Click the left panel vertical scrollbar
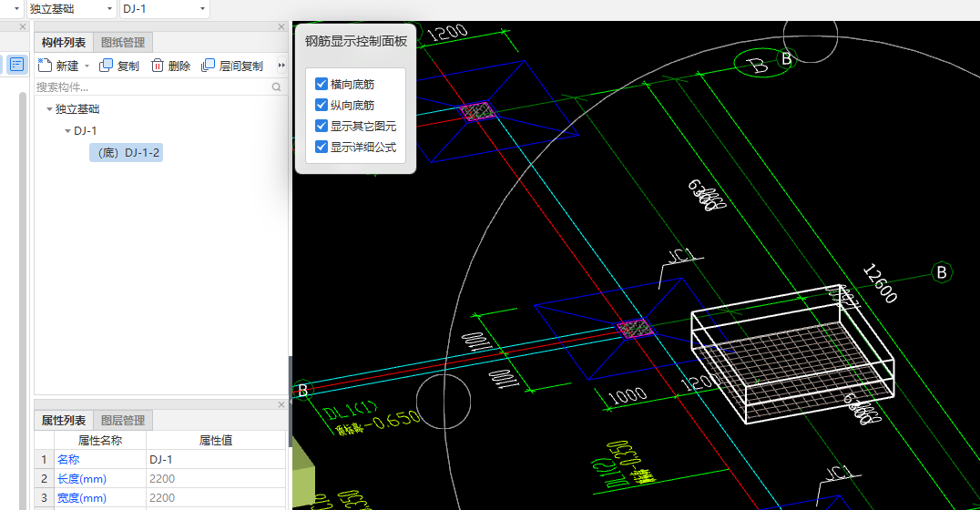 point(23,300)
